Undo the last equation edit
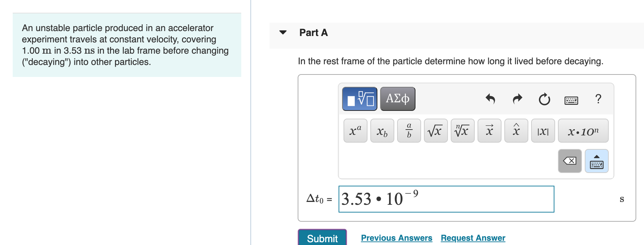 pyautogui.click(x=491, y=99)
